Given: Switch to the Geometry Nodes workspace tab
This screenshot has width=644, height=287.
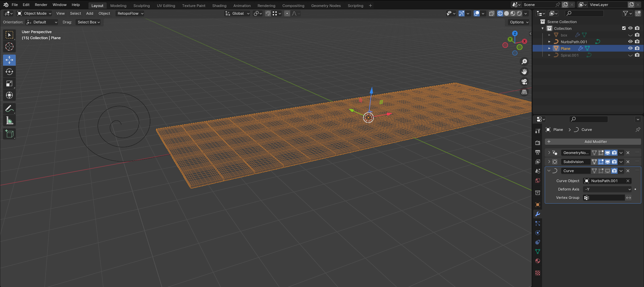Looking at the screenshot, I should (x=326, y=6).
